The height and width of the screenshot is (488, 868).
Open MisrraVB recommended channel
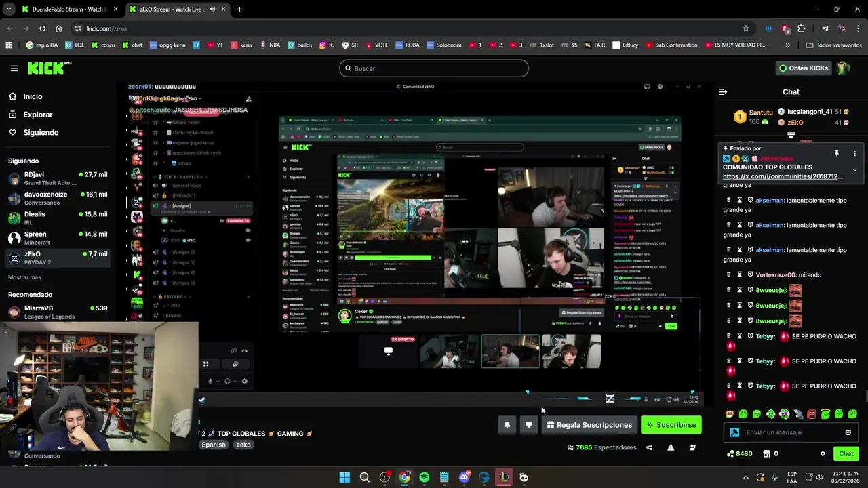click(x=58, y=312)
